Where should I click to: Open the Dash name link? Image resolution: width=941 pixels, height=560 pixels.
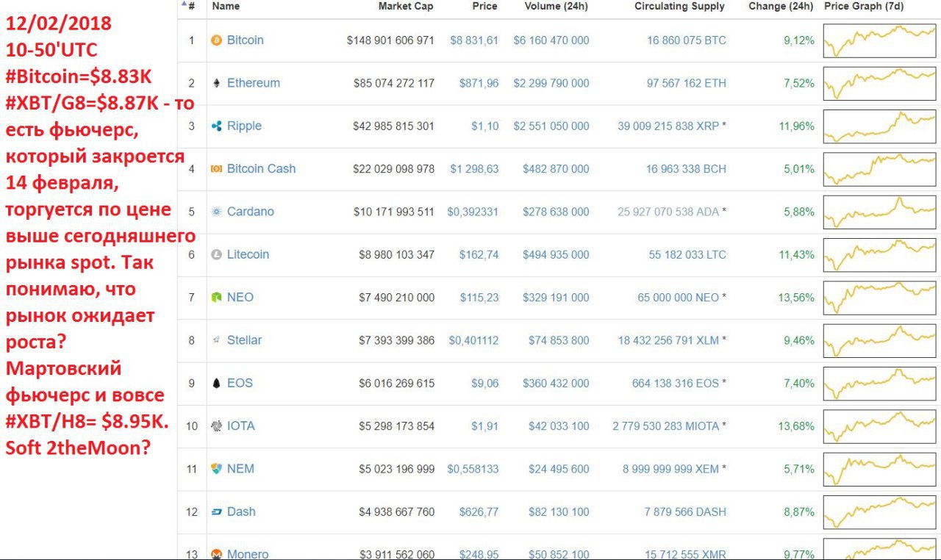tap(241, 511)
